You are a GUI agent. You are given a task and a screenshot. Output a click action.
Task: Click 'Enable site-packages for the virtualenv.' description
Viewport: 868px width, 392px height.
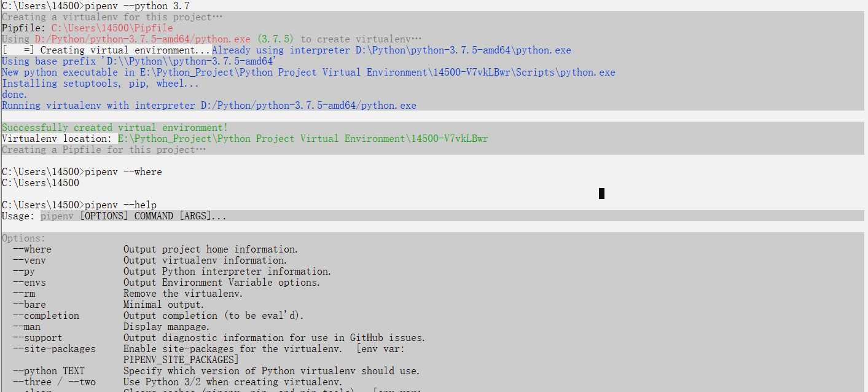click(x=233, y=349)
